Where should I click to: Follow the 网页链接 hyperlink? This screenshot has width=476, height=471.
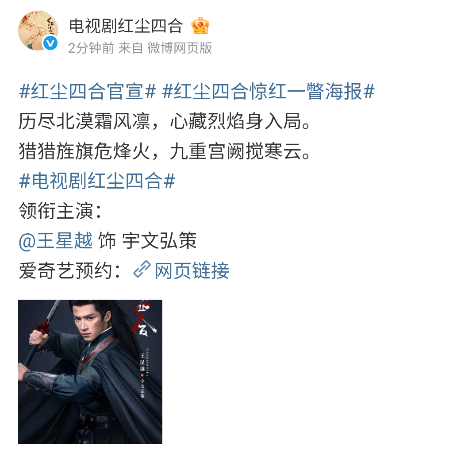coord(192,270)
